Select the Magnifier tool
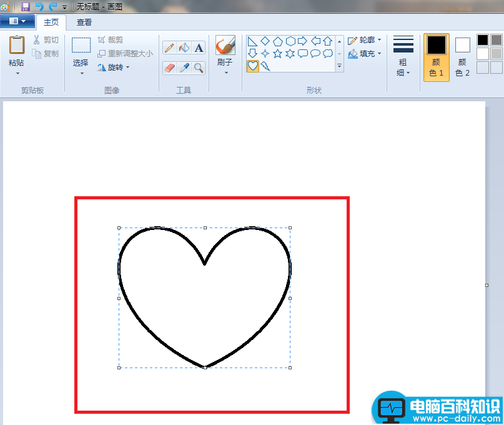The image size is (504, 425). (x=199, y=67)
